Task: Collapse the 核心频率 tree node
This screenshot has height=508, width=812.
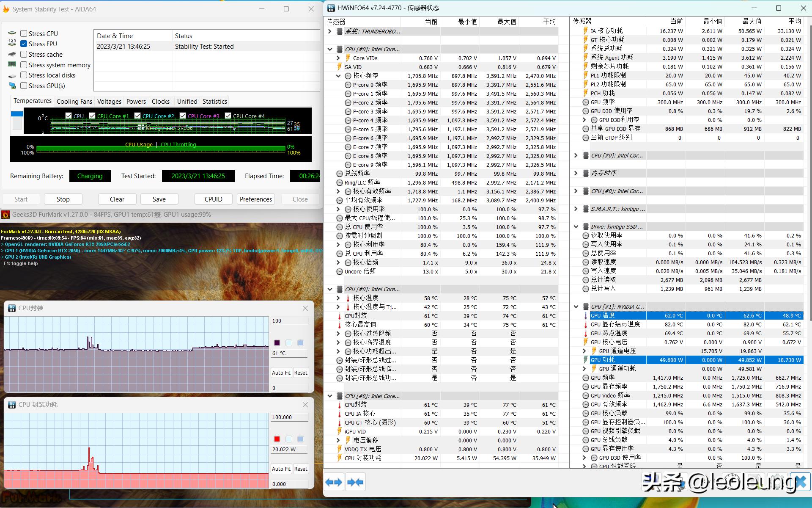Action: [x=338, y=76]
